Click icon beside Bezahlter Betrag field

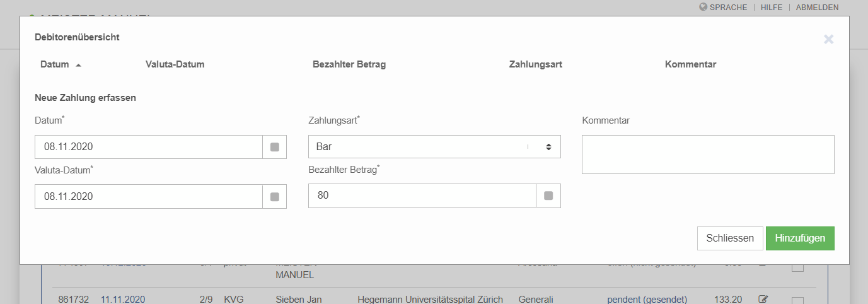[x=548, y=196]
